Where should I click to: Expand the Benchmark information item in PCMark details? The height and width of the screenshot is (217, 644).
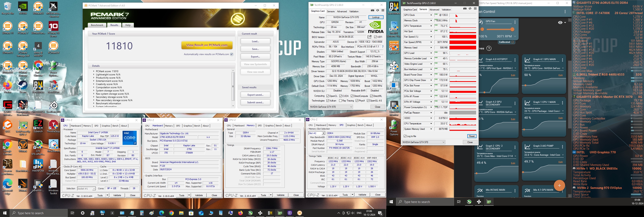pos(94,103)
